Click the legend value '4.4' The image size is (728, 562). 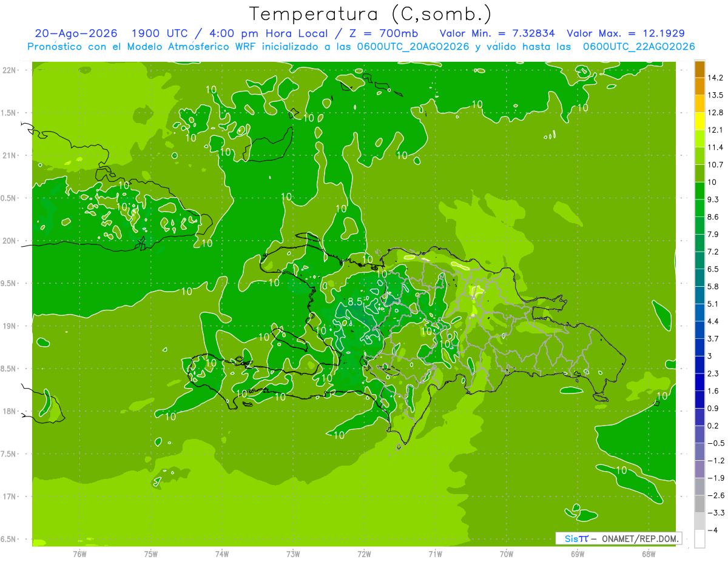(713, 321)
